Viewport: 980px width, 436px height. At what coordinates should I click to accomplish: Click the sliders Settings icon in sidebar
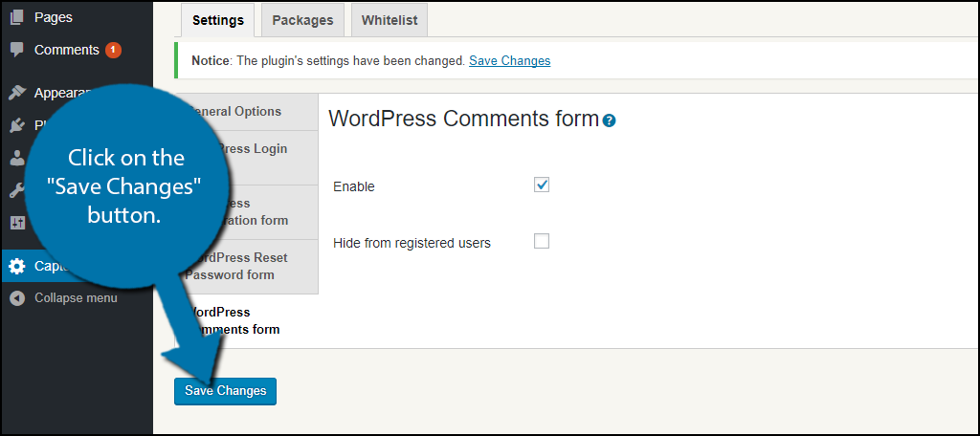pyautogui.click(x=17, y=223)
